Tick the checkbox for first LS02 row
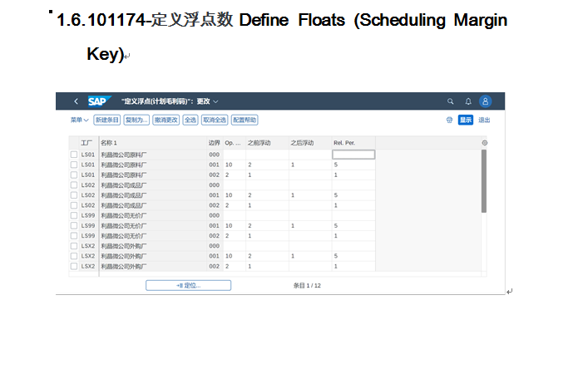Viewport: 588px width, 379px height. pos(74,185)
